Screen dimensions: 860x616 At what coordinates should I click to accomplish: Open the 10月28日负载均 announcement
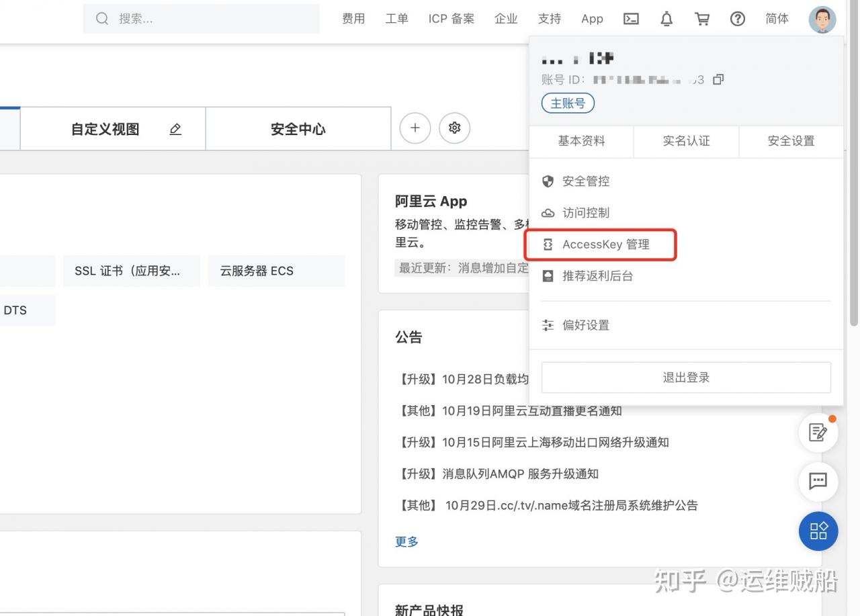pos(464,379)
